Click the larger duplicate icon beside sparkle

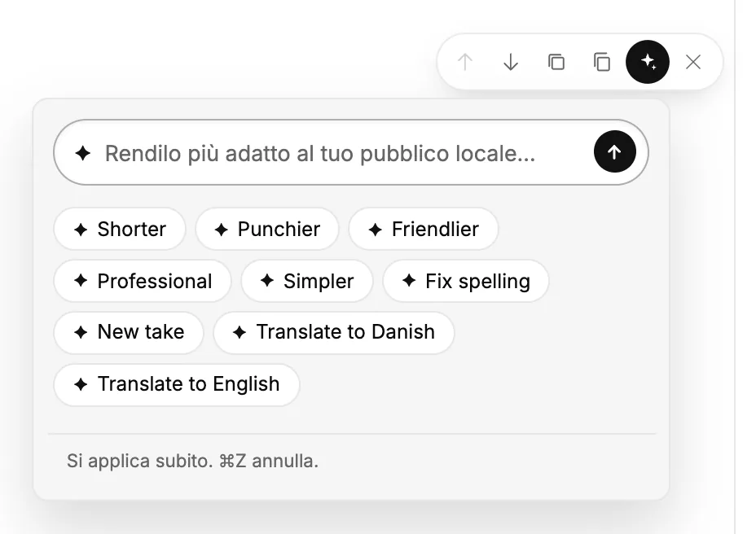click(602, 62)
